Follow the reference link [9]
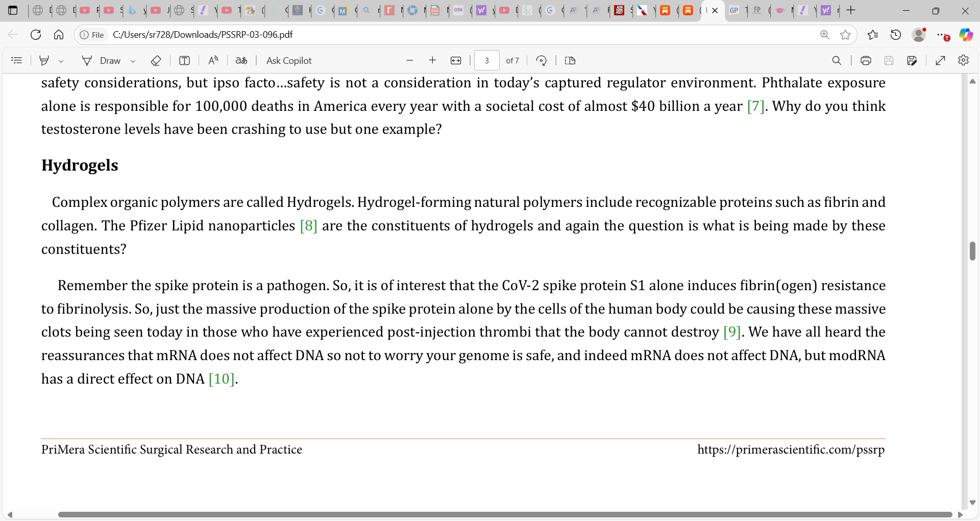Image resolution: width=980 pixels, height=521 pixels. click(732, 332)
